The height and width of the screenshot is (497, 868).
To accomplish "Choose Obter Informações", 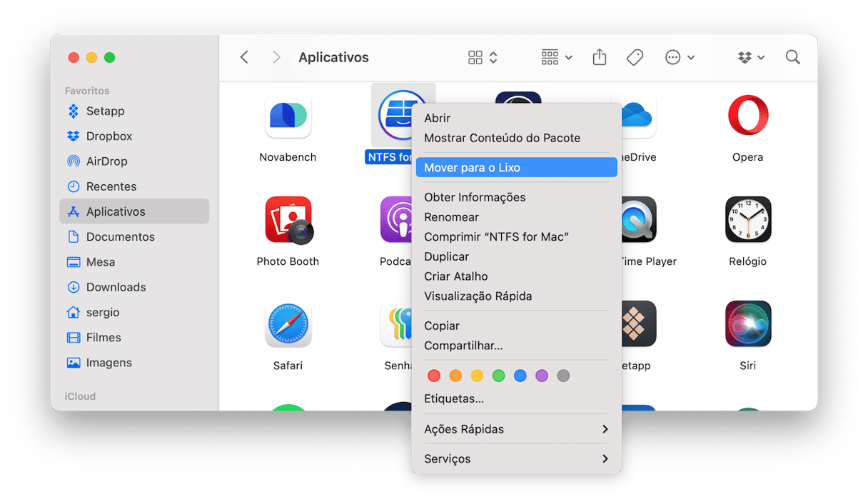I will (517, 197).
